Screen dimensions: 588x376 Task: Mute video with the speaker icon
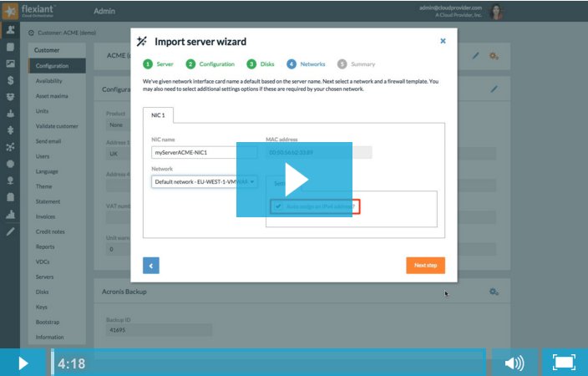point(514,363)
